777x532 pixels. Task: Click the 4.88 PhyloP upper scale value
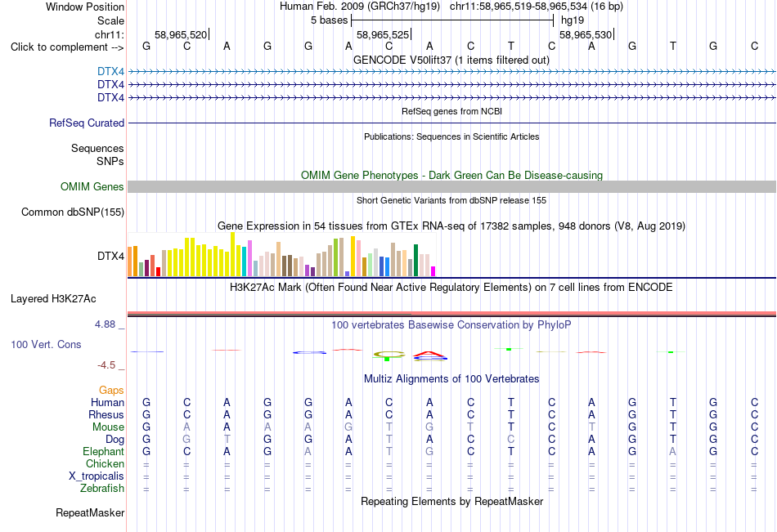105,324
